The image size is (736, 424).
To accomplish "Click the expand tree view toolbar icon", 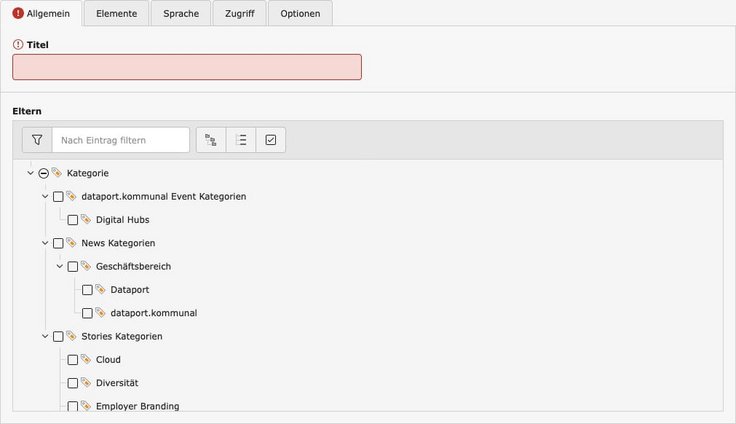I will coord(211,140).
